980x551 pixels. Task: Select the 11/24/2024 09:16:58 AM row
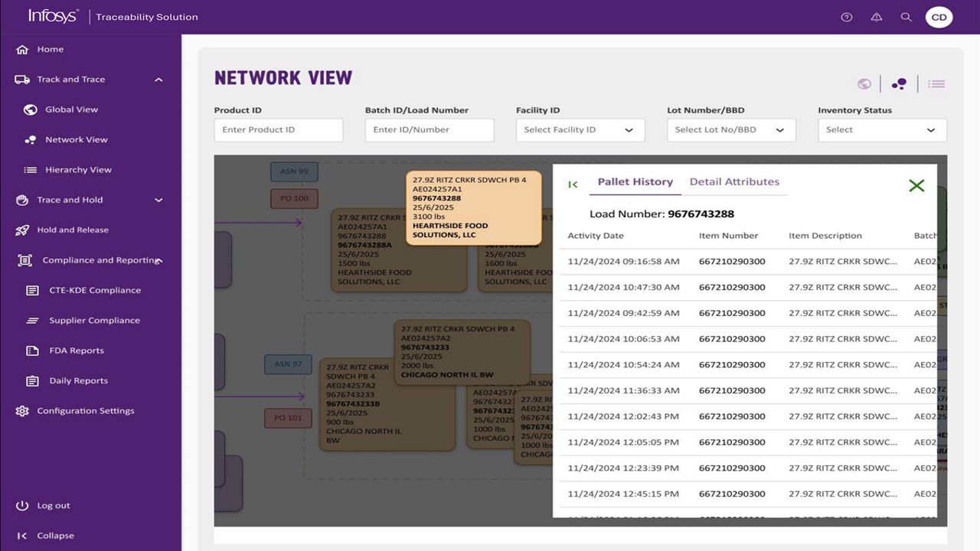click(x=748, y=262)
